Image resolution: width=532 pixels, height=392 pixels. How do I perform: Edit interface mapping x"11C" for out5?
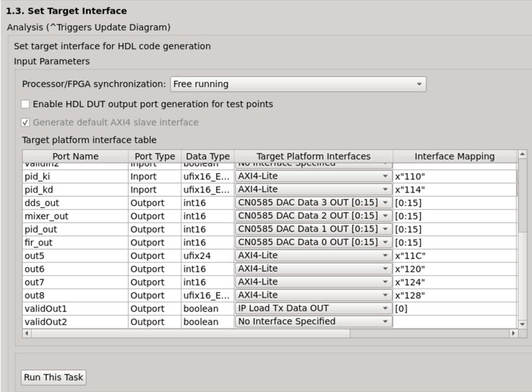point(454,256)
